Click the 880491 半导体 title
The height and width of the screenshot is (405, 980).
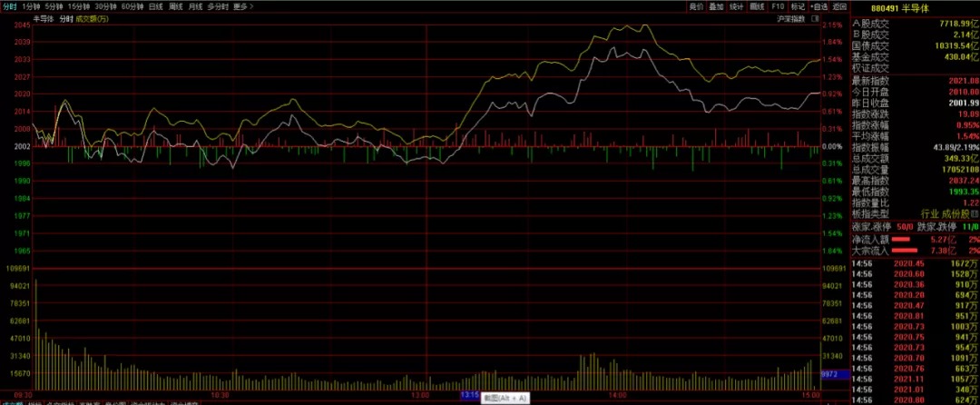coord(903,7)
